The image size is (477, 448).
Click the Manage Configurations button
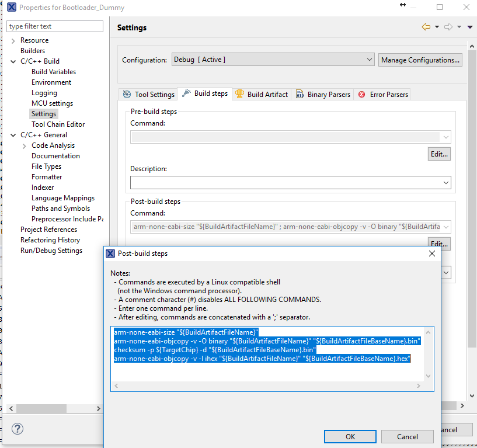(x=420, y=60)
